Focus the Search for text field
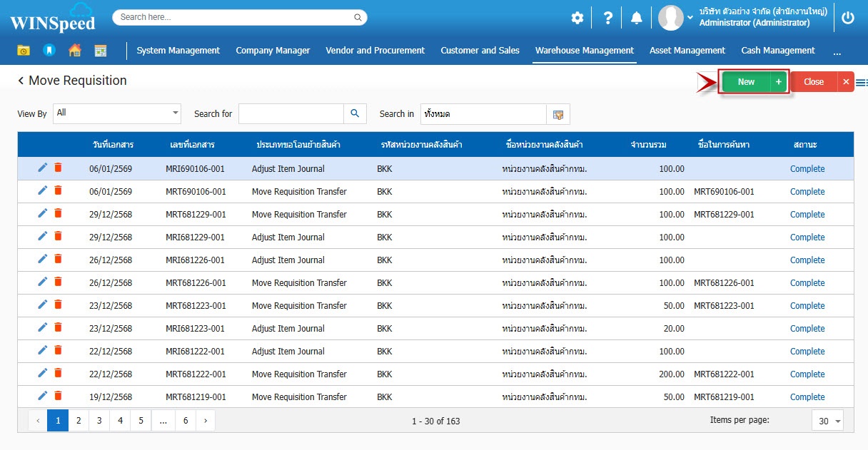This screenshot has width=868, height=450. coord(291,113)
